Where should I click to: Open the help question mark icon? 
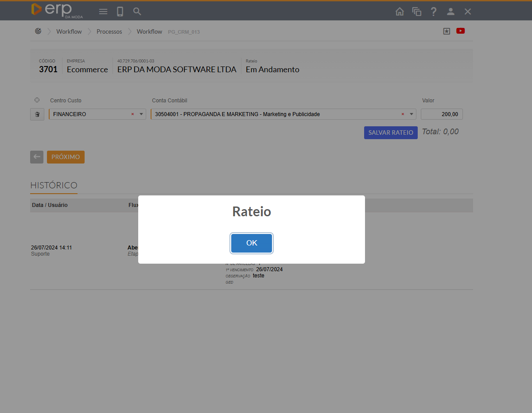point(434,12)
